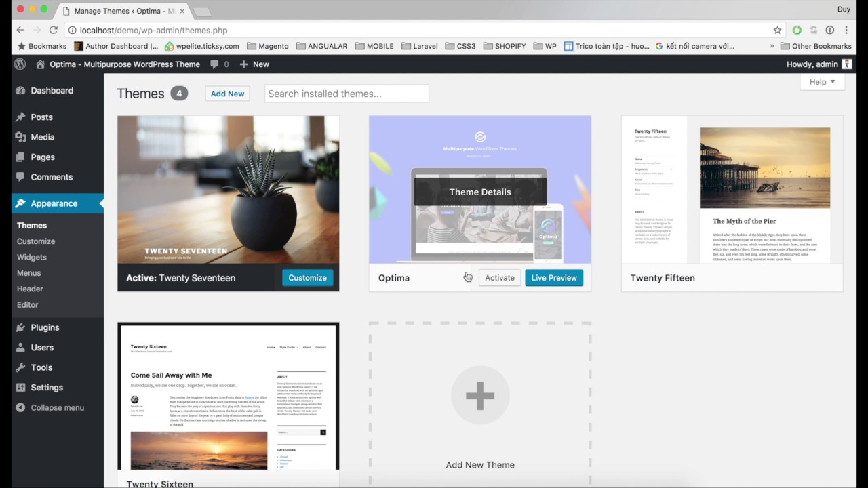The width and height of the screenshot is (868, 488).
Task: Click the Dashboard gauge icon
Action: 20,91
